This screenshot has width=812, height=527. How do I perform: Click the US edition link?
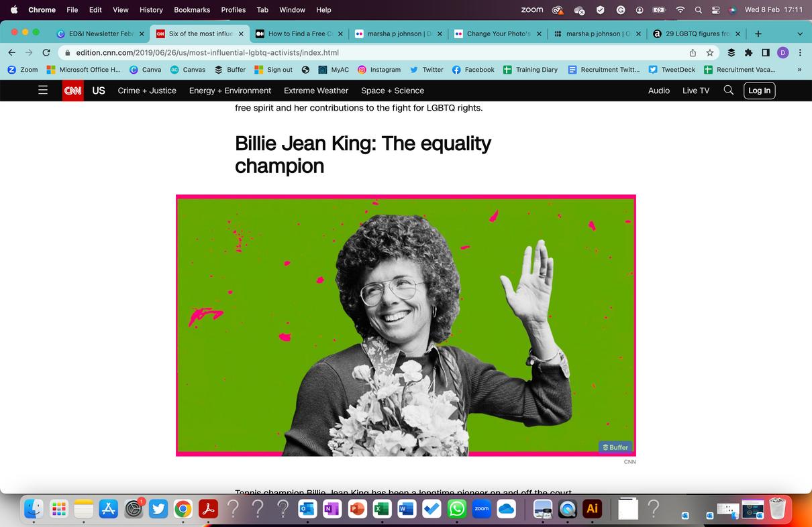pos(99,91)
